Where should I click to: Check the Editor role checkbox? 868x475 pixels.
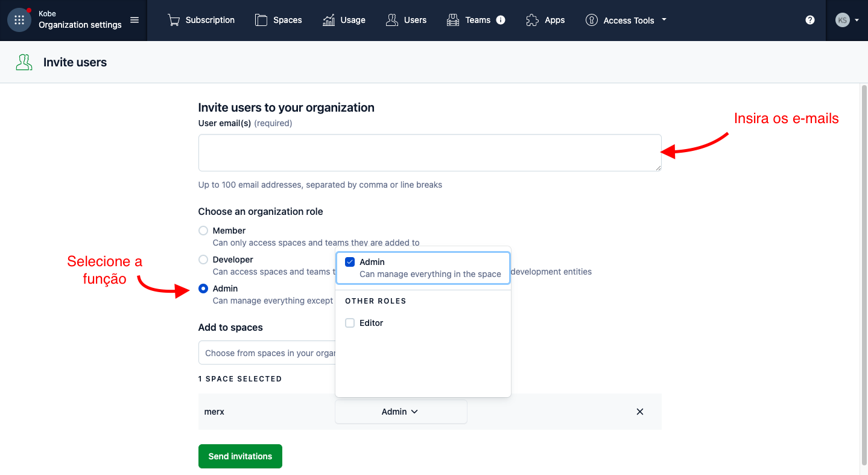tap(350, 323)
